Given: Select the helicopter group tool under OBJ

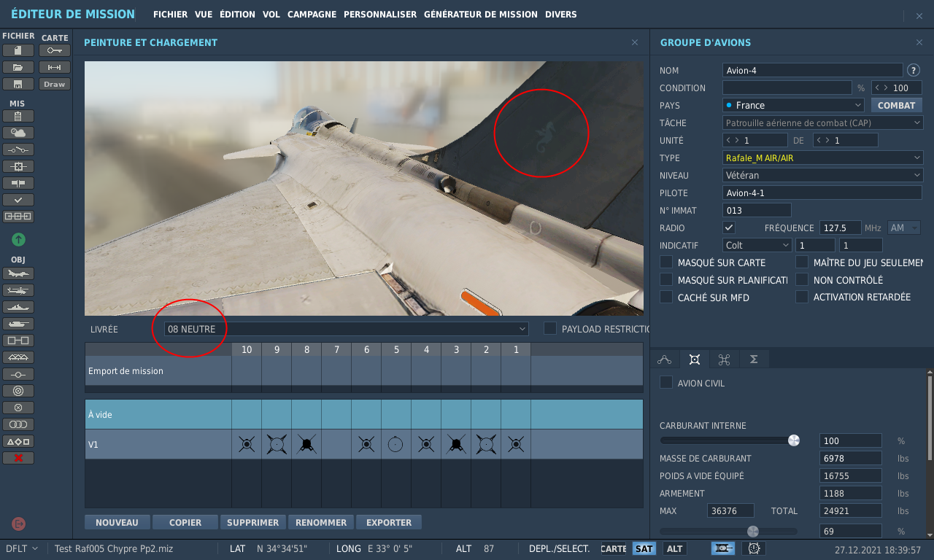Looking at the screenshot, I should tap(18, 290).
